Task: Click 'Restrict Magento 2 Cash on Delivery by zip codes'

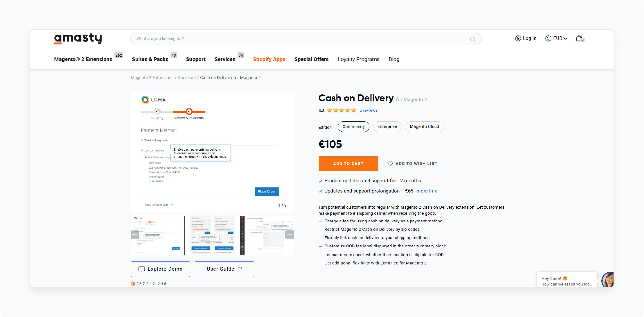Action: [x=372, y=229]
